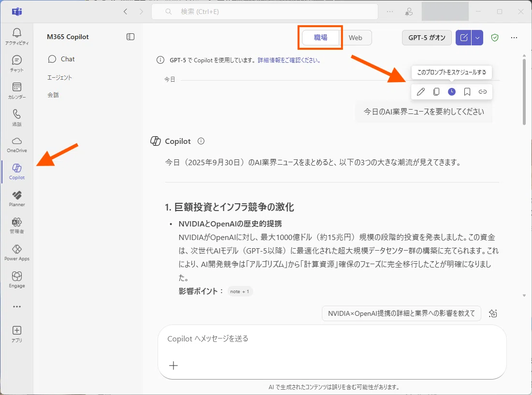Open the Calendar (カレンダー) app
Viewport: 532px width, 395px height.
pos(16,90)
